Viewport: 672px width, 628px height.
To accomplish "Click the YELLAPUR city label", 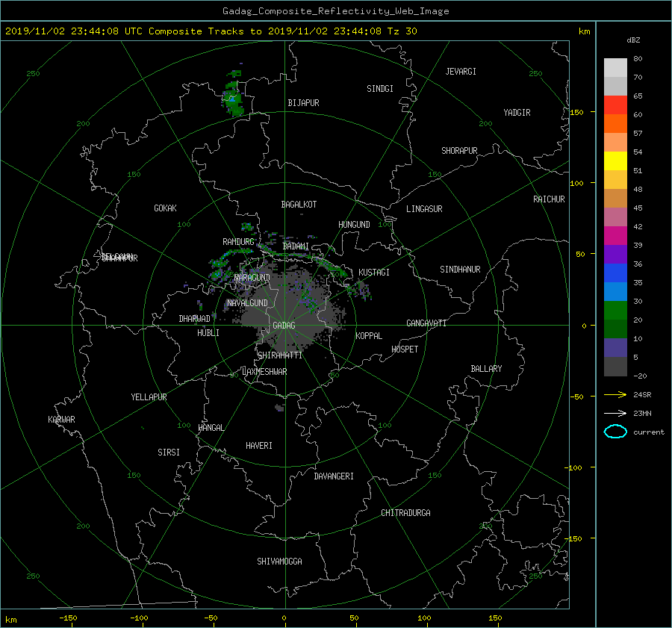I will point(149,397).
